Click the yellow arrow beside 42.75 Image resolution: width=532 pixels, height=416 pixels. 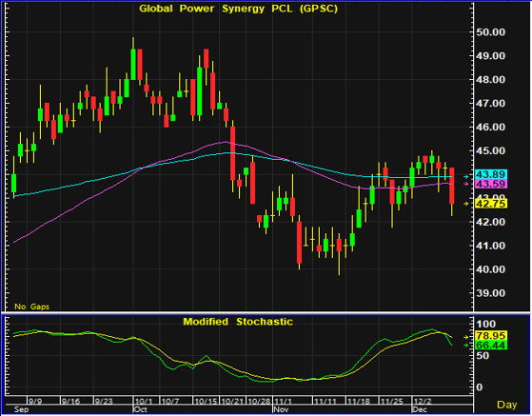point(466,204)
